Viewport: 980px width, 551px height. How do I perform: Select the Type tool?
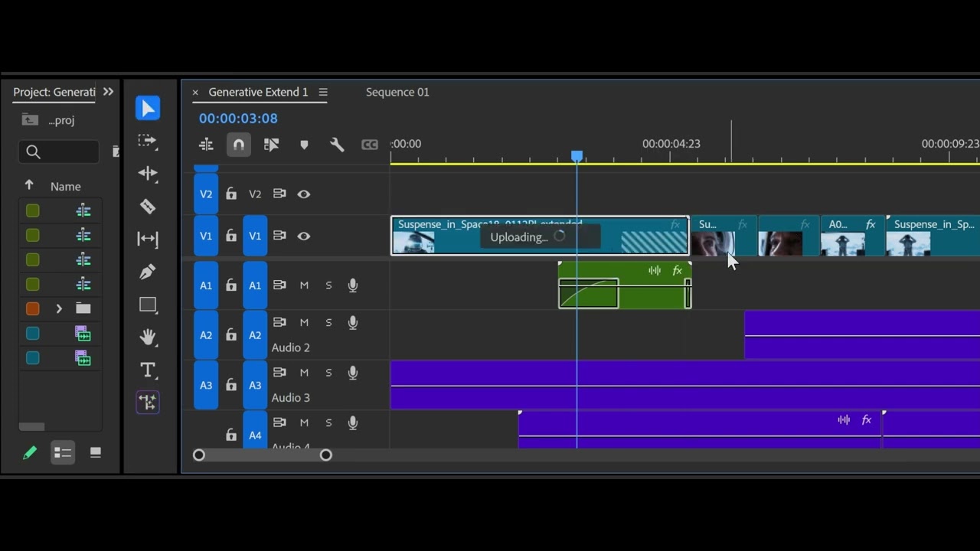148,370
